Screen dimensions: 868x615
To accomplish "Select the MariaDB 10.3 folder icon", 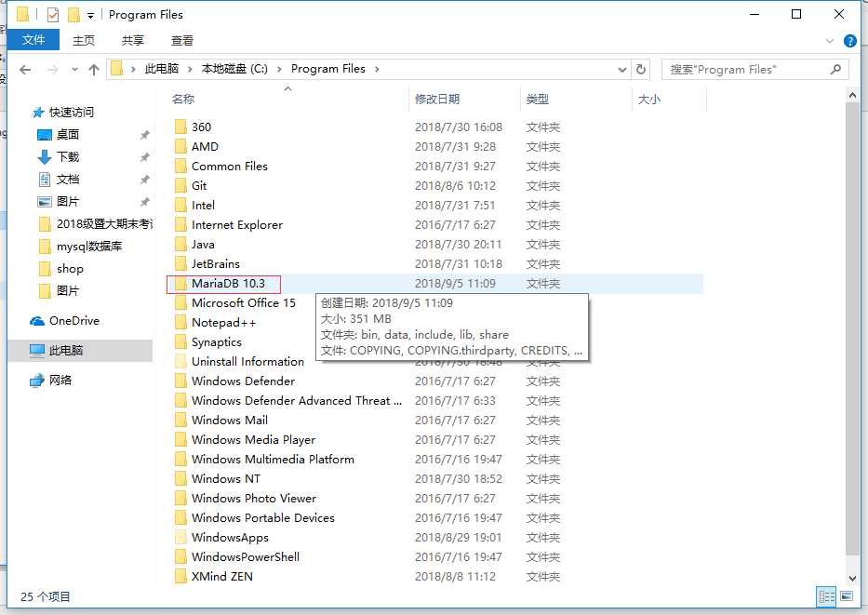I will click(x=180, y=284).
